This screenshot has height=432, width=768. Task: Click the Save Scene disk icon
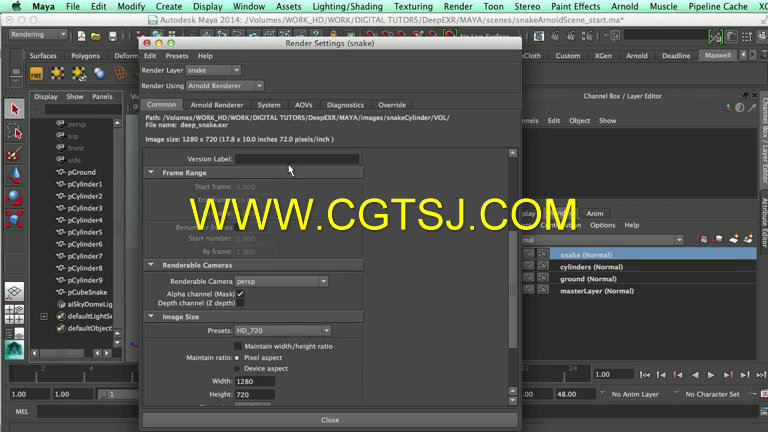coord(113,36)
